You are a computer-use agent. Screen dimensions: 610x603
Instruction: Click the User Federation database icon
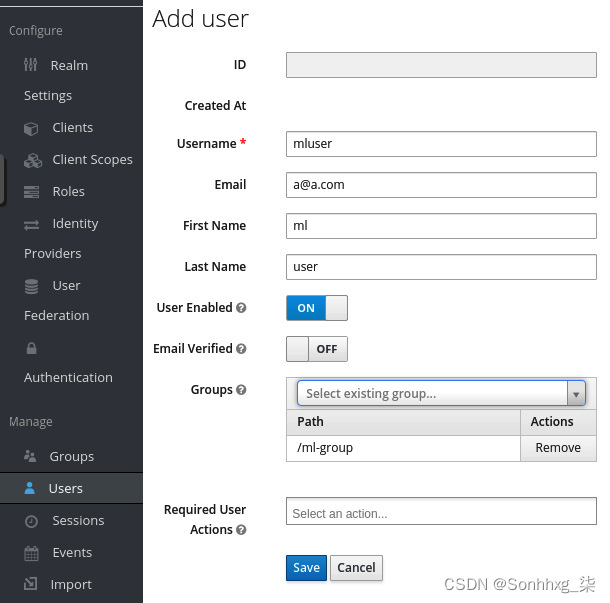pyautogui.click(x=32, y=287)
